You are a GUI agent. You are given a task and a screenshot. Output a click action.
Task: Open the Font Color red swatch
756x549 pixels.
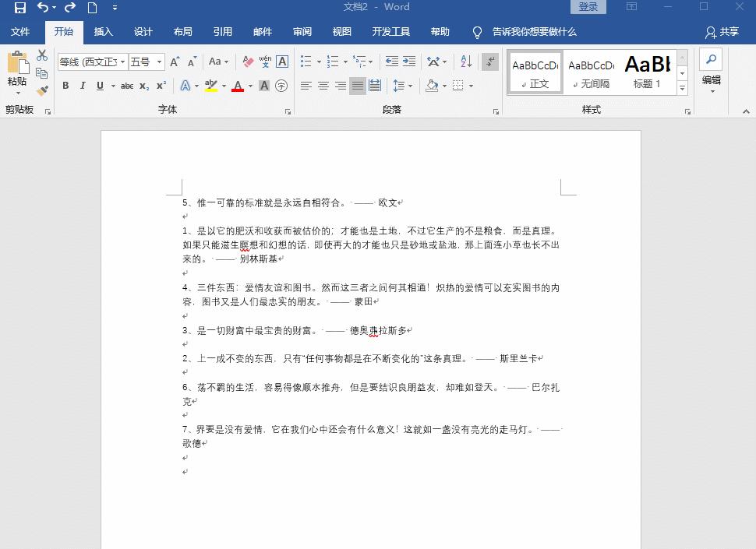(238, 86)
